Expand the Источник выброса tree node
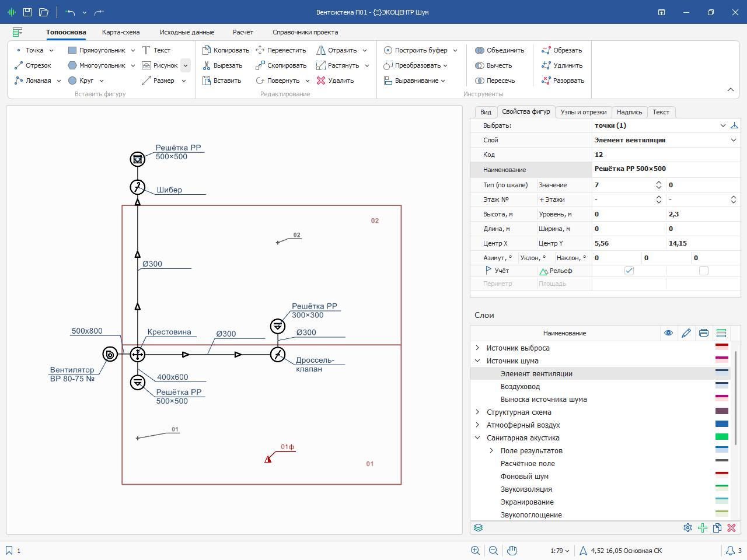 click(477, 348)
